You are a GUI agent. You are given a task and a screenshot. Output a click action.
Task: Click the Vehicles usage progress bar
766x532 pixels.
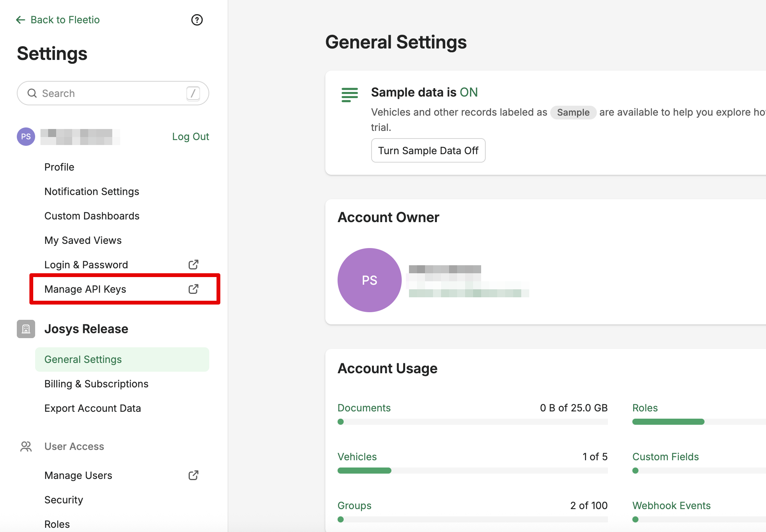coord(472,471)
